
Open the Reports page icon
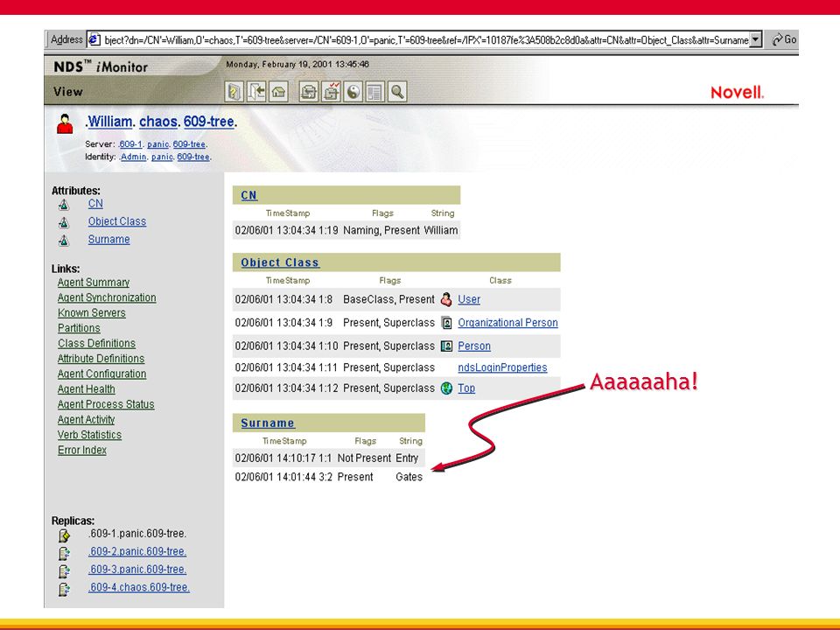pos(374,92)
